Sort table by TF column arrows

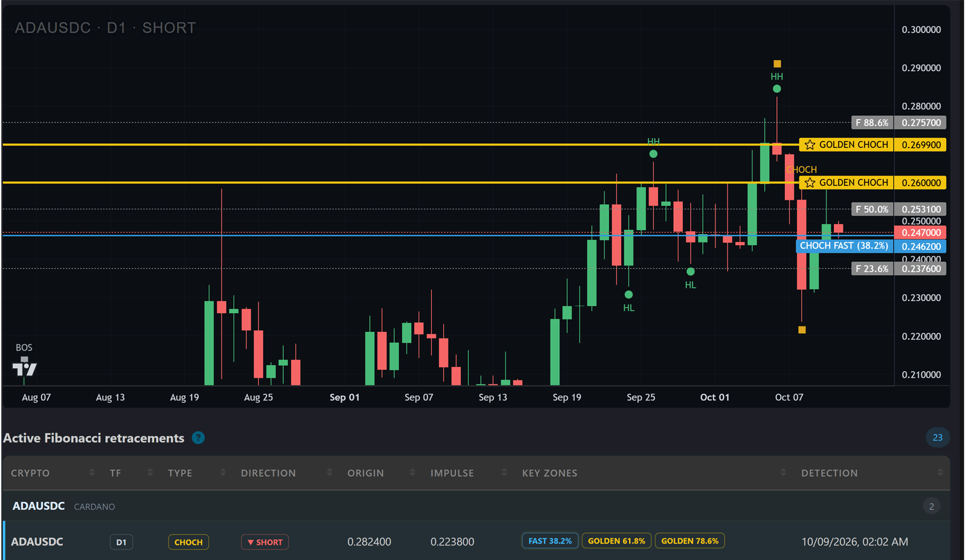click(x=150, y=473)
